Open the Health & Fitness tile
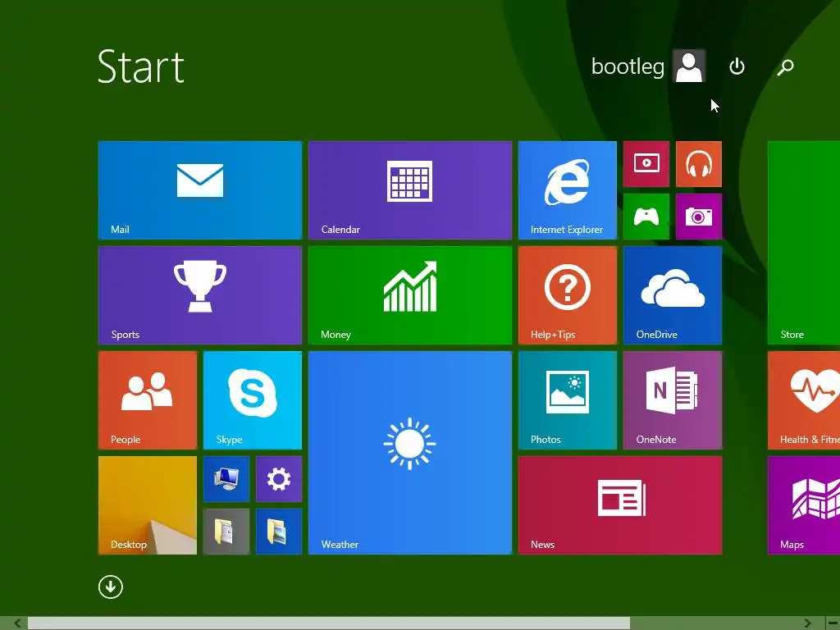The image size is (840, 630). tap(804, 400)
